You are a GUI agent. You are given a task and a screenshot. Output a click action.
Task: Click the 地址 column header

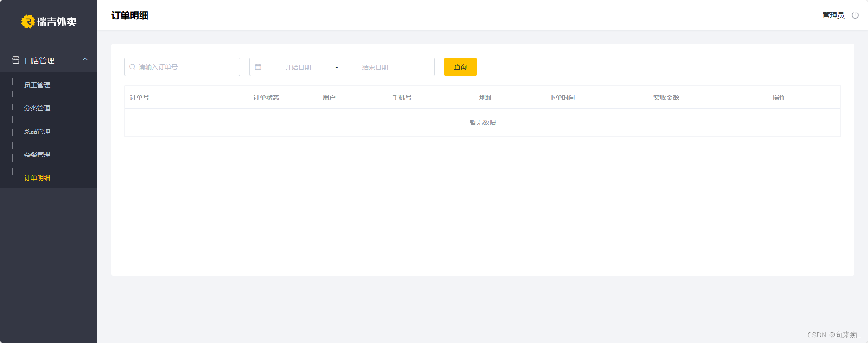coord(486,97)
